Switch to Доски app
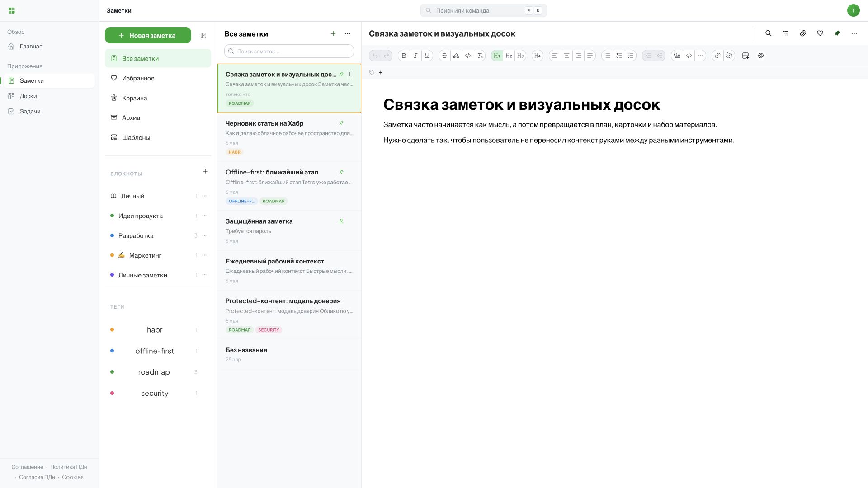 point(47,96)
